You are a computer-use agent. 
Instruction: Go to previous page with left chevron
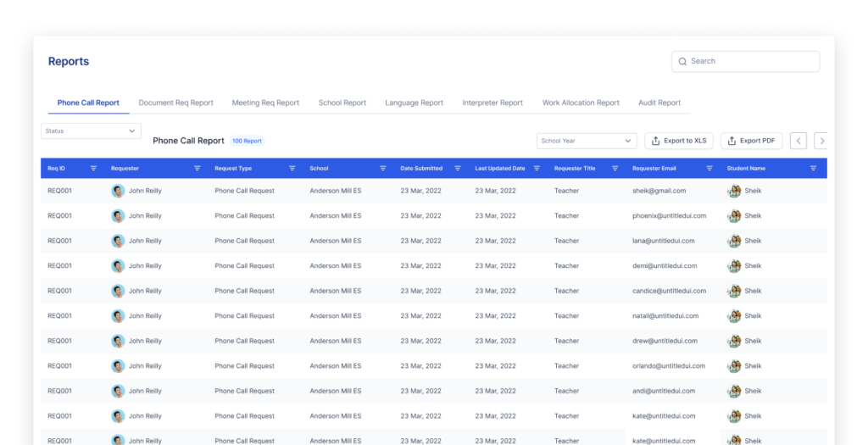798,141
